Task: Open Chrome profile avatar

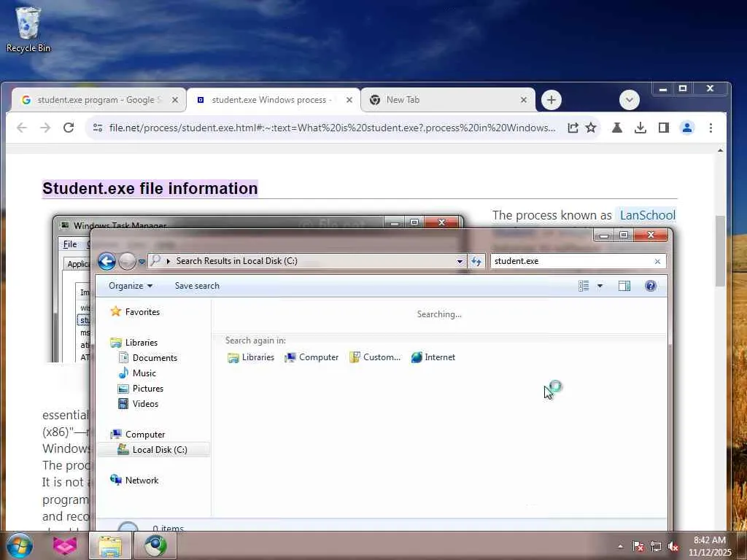Action: pyautogui.click(x=687, y=128)
